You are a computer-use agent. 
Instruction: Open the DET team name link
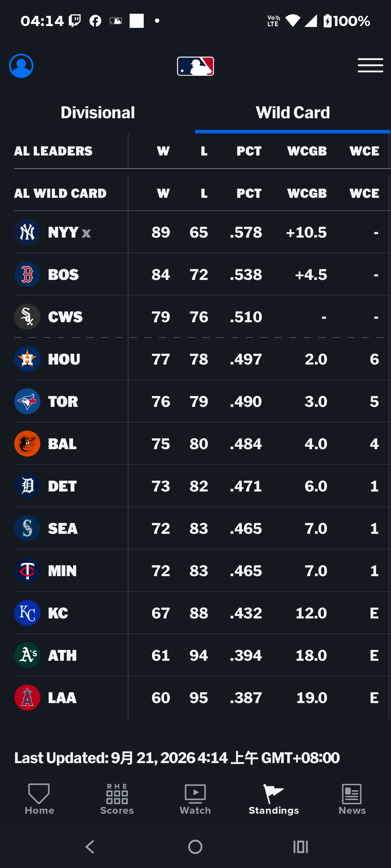point(62,486)
